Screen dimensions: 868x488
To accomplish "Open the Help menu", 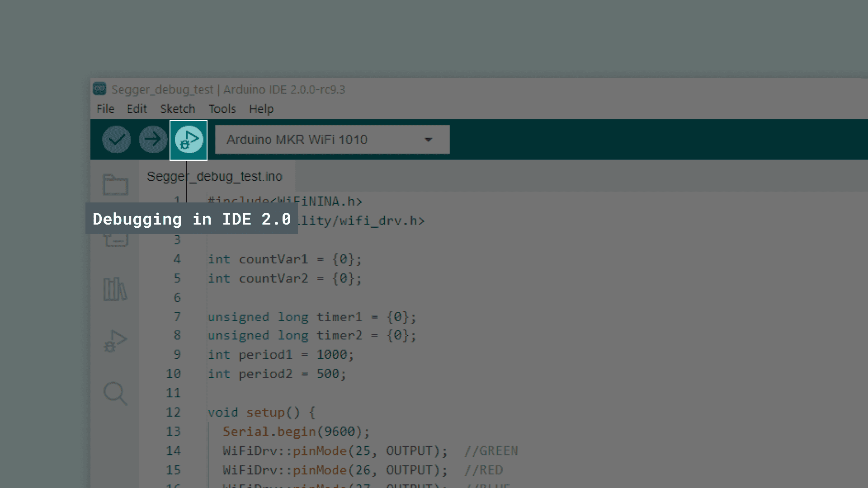I will click(x=261, y=109).
